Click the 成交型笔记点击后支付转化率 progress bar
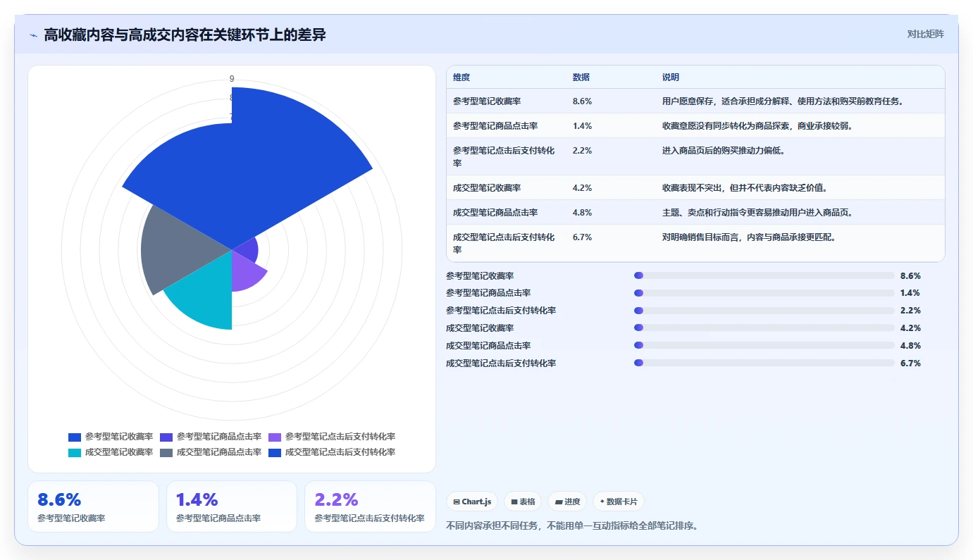The width and height of the screenshot is (973, 560). click(x=764, y=363)
